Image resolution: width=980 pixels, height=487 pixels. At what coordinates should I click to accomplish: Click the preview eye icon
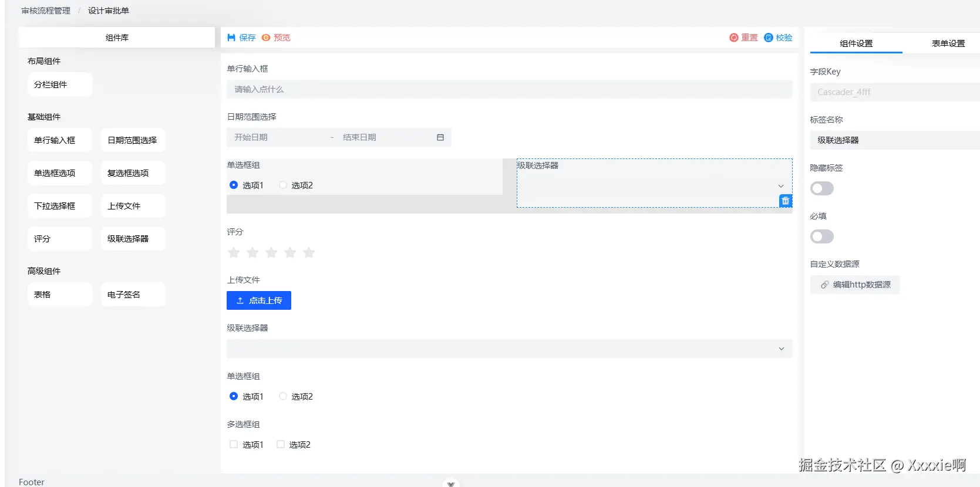coord(266,38)
